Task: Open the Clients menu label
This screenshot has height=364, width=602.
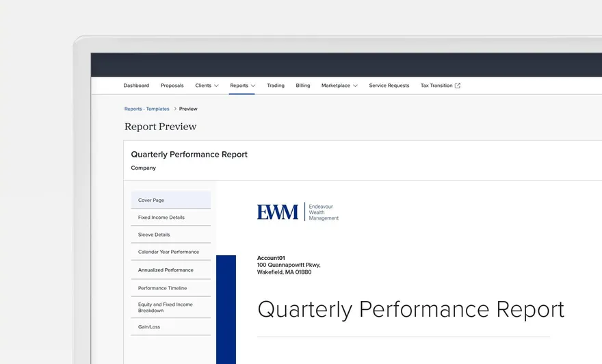Action: coord(203,86)
